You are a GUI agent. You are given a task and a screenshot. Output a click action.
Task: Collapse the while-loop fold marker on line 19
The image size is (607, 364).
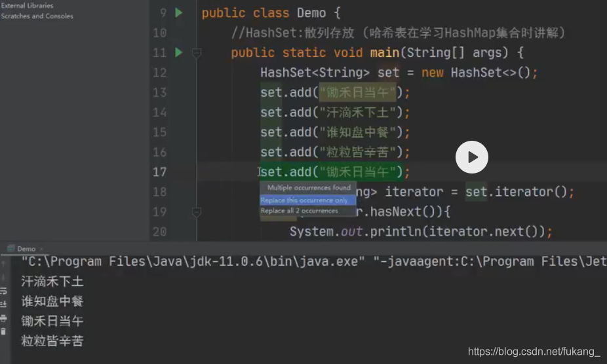pos(196,212)
